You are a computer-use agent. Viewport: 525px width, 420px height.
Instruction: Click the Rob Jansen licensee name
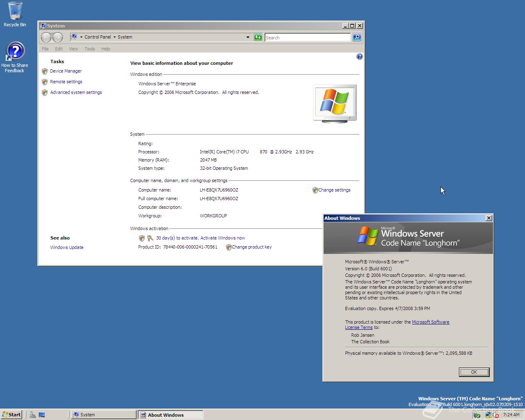363,335
